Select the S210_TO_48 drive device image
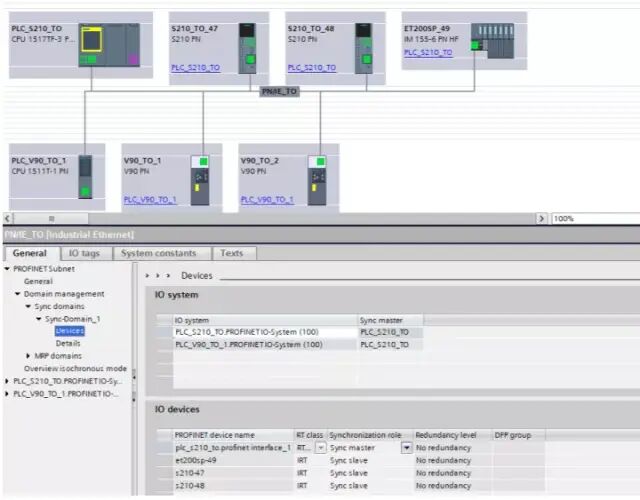640x500 pixels. coord(364,48)
